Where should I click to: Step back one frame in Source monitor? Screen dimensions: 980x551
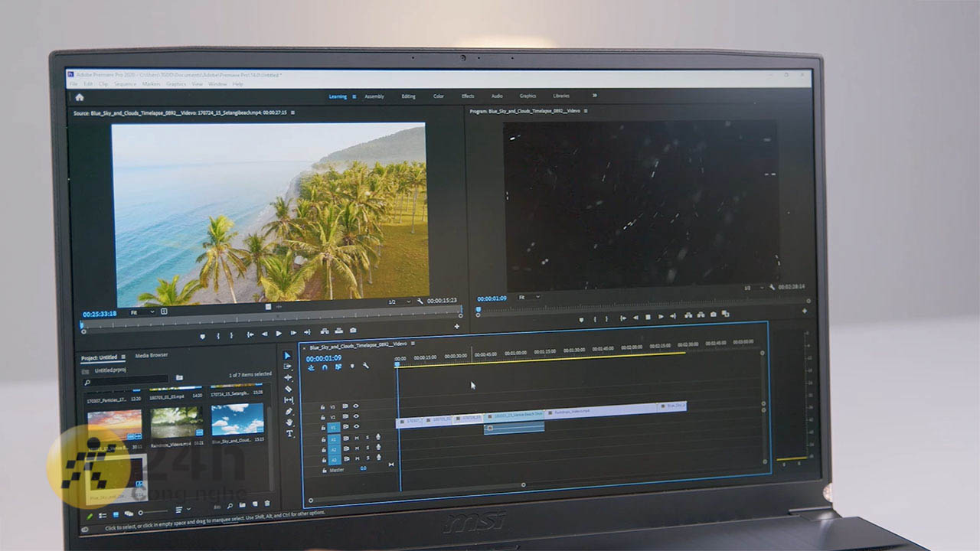click(264, 334)
